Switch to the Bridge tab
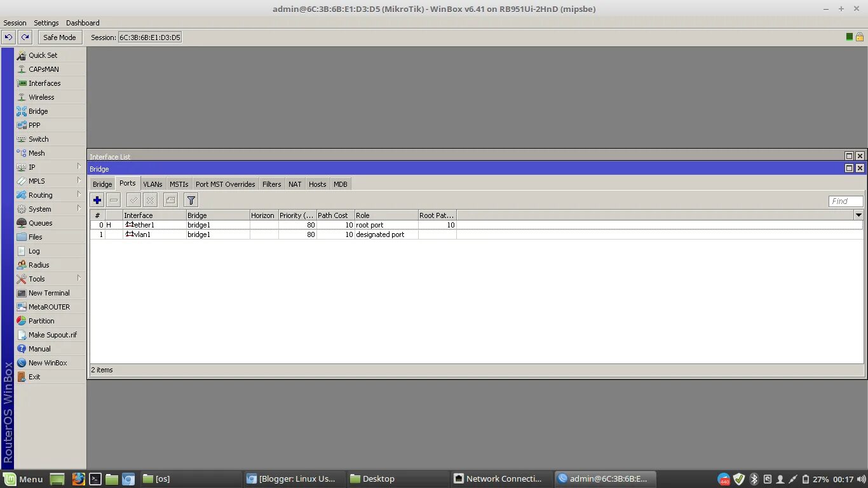Image resolution: width=868 pixels, height=488 pixels. tap(102, 184)
